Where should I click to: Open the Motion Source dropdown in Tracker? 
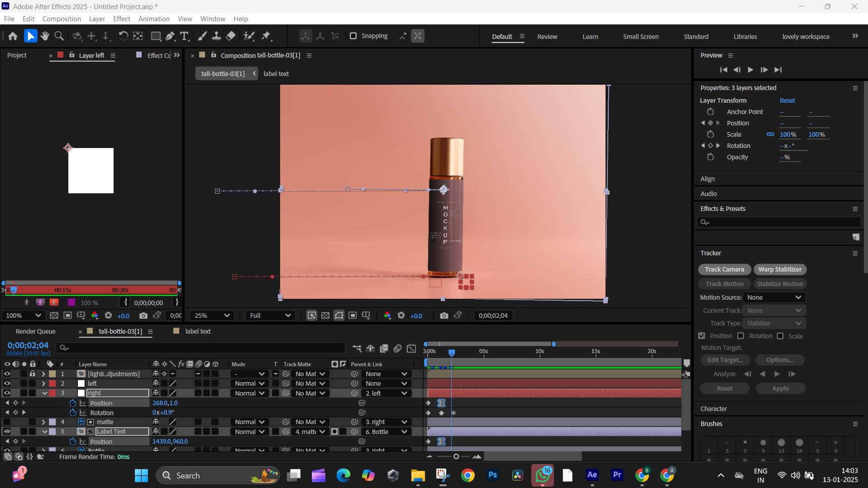pyautogui.click(x=774, y=297)
